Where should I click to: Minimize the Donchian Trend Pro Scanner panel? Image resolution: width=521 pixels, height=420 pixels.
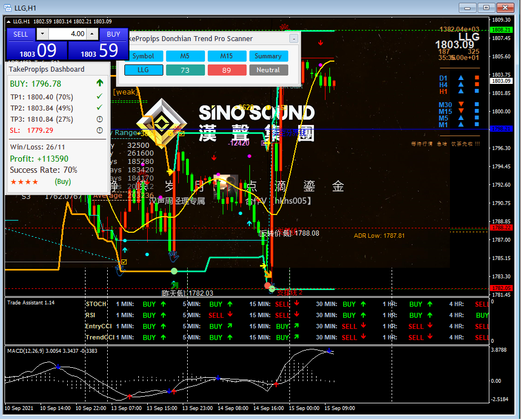pos(294,39)
